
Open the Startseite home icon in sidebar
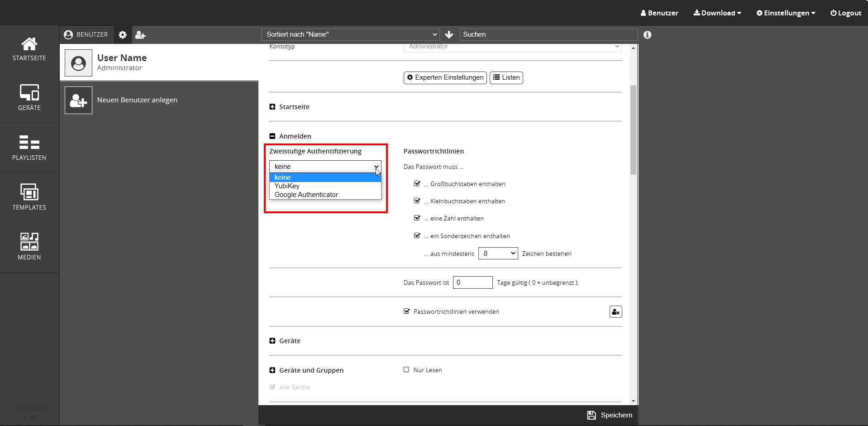(29, 49)
